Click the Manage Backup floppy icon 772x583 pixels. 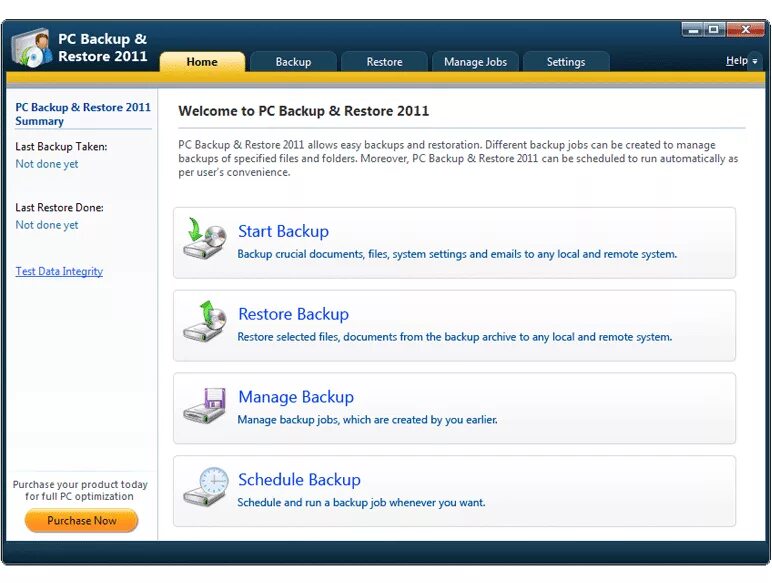[204, 405]
